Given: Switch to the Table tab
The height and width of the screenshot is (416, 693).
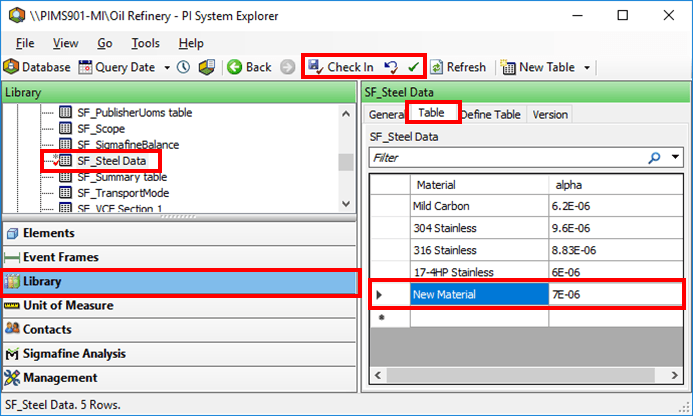Looking at the screenshot, I should pos(431,113).
